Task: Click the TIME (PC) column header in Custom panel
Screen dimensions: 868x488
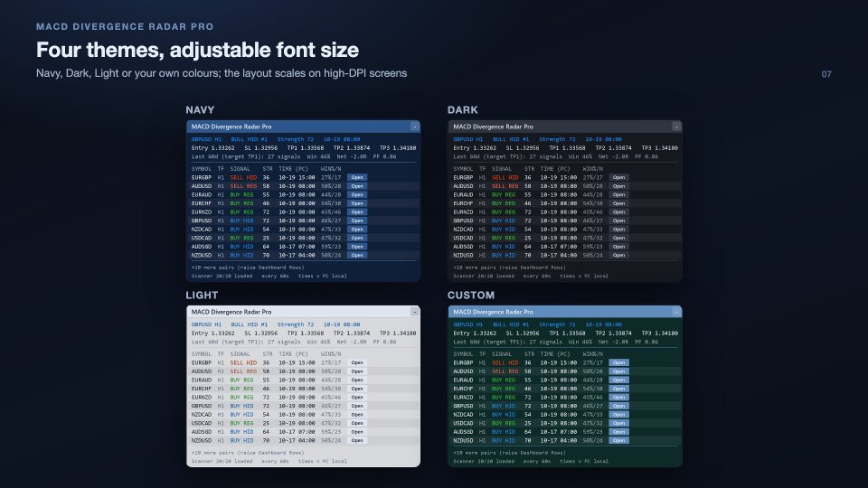Action: pos(555,354)
